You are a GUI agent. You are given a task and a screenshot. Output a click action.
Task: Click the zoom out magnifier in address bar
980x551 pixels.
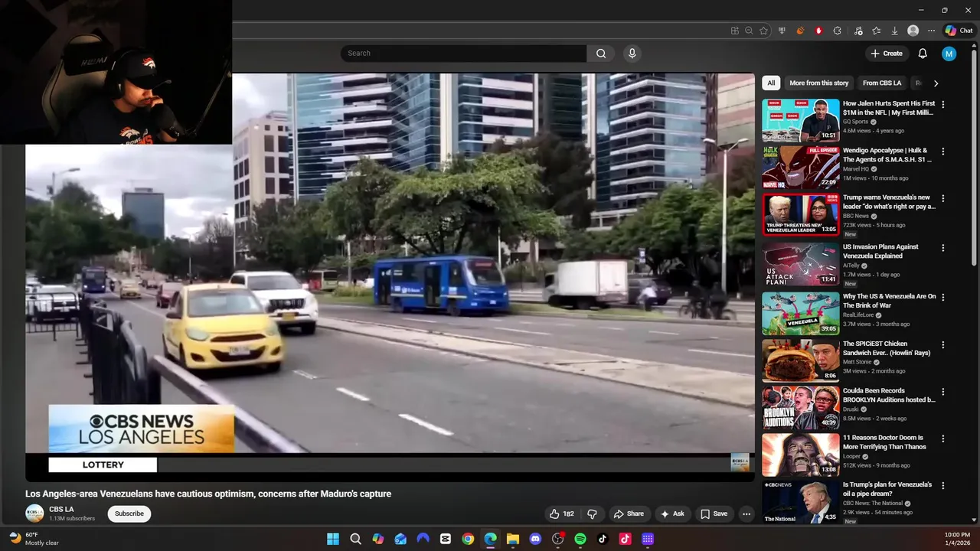click(749, 31)
